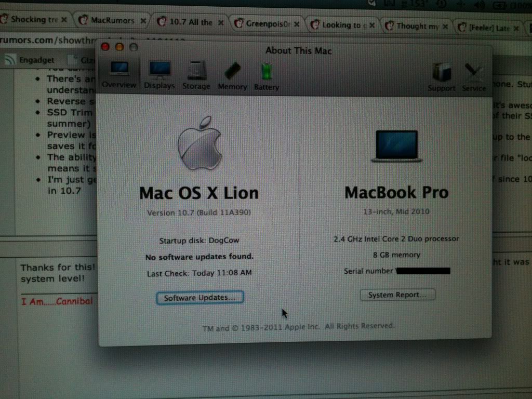Close the [Feeler] Late browser tab
Screen dimensions: 532x399
(x=516, y=28)
